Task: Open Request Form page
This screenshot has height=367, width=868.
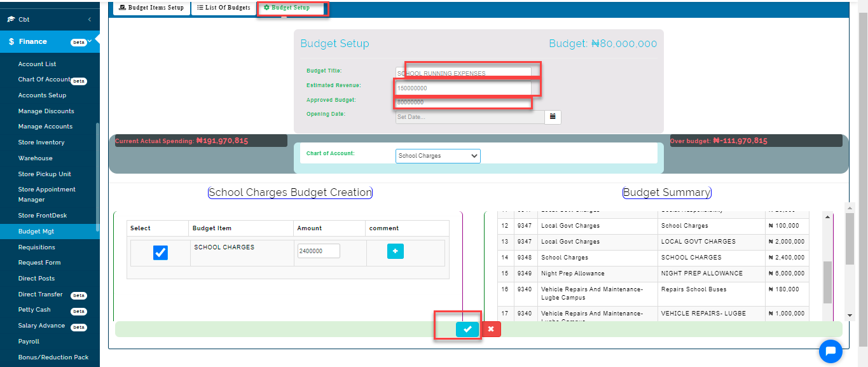Action: 39,263
